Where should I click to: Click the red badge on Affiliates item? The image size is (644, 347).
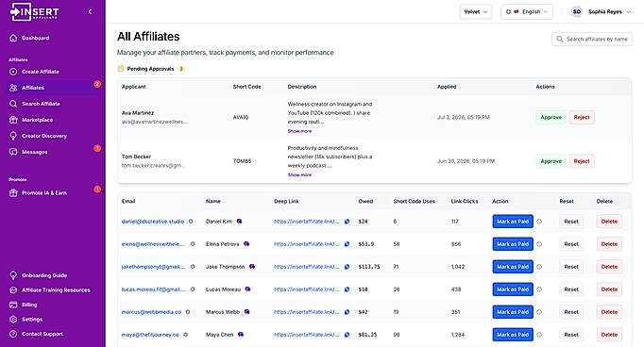click(97, 84)
